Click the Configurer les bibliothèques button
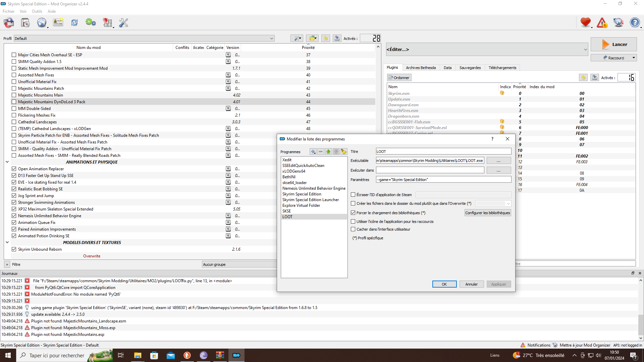Image resolution: width=644 pixels, height=362 pixels. point(488,213)
